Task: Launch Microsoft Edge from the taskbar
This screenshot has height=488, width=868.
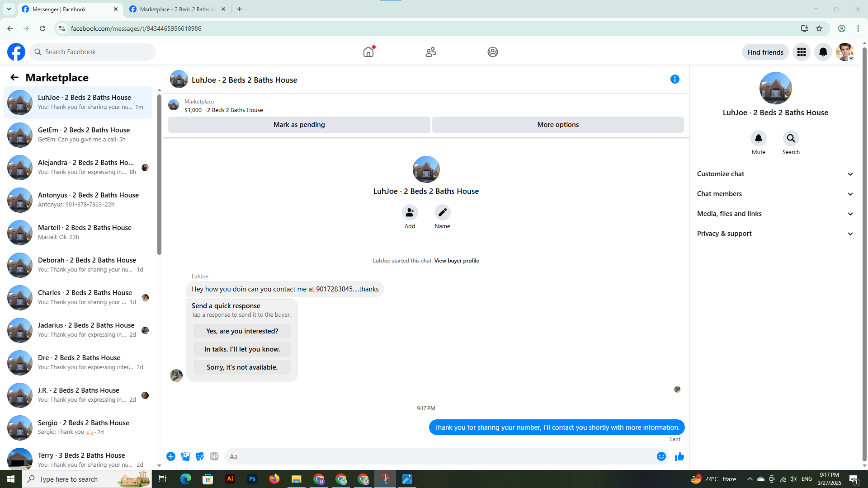Action: point(186,479)
